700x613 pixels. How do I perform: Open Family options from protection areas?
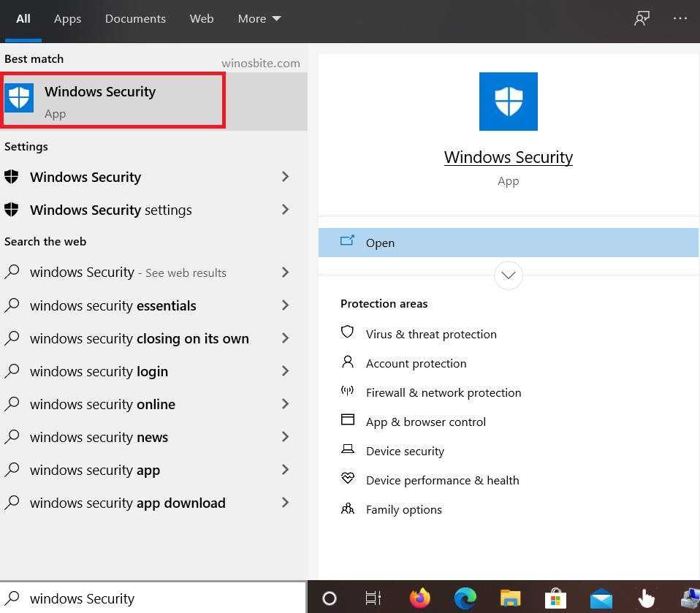point(403,509)
